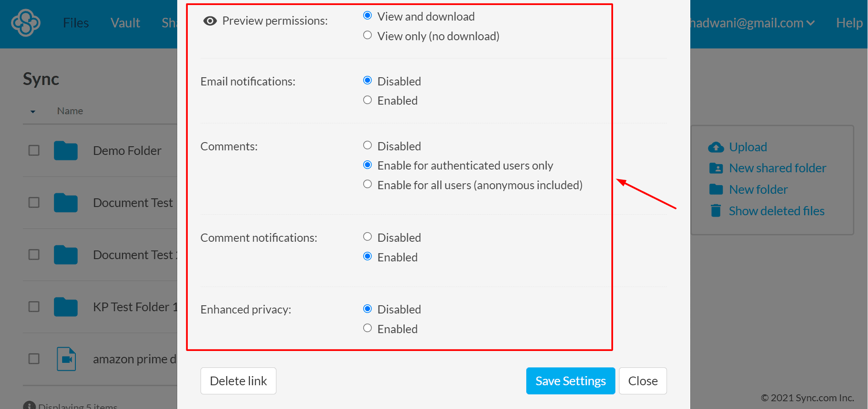The image size is (868, 409).
Task: Click the Save Settings button
Action: click(570, 381)
